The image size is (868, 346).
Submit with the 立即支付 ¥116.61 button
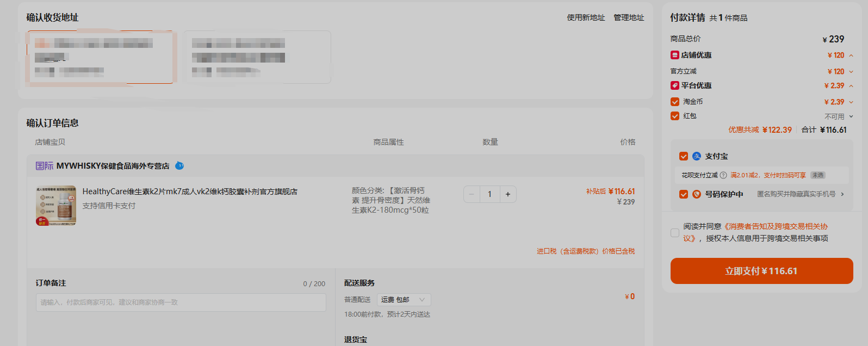click(761, 271)
